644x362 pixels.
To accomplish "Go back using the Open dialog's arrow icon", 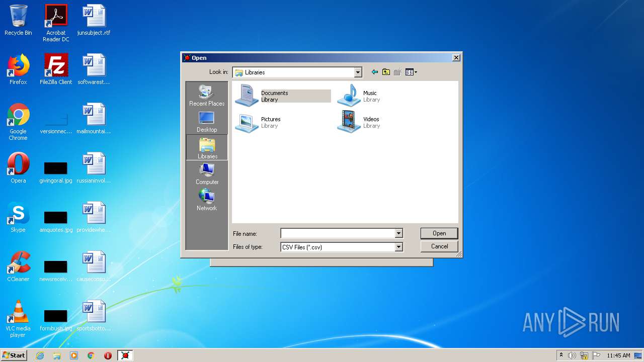I will 374,72.
